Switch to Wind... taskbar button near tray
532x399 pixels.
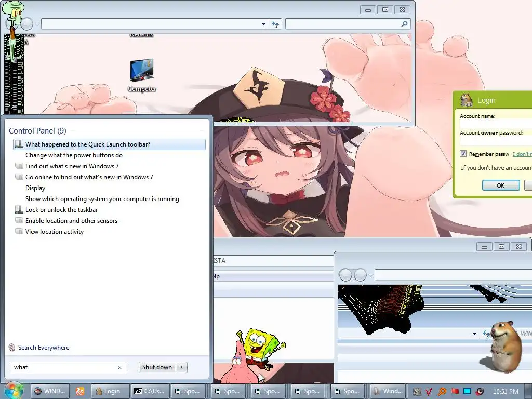pos(388,391)
